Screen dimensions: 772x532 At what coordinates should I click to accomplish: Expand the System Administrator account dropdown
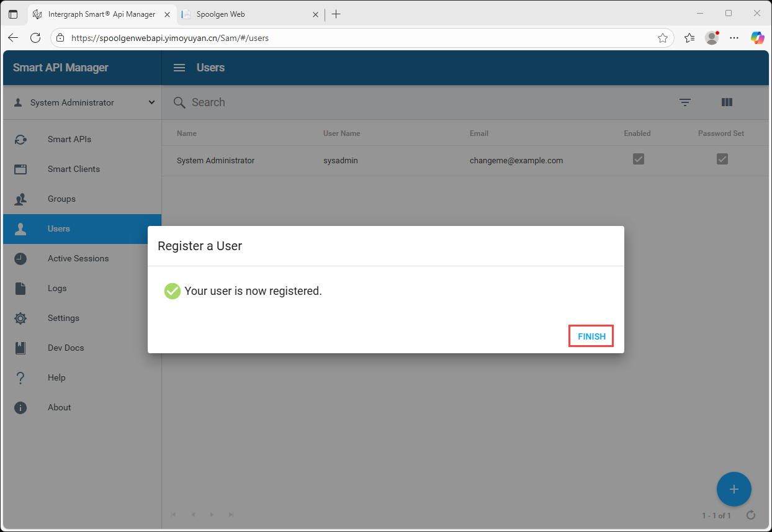pyautogui.click(x=151, y=102)
